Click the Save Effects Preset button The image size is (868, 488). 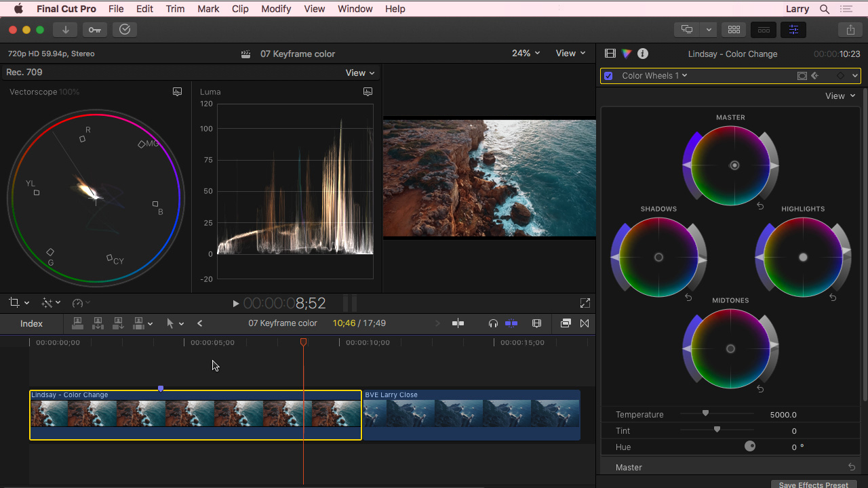(813, 485)
